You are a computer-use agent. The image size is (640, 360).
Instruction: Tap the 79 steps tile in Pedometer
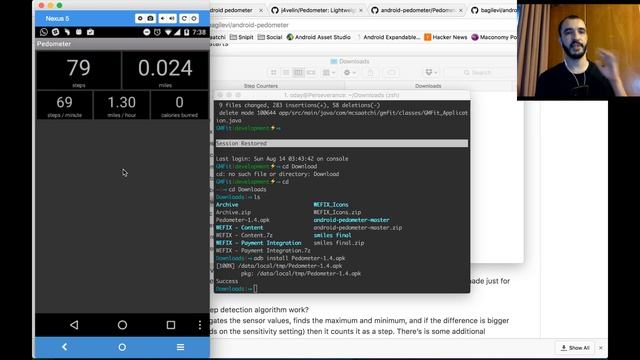(x=78, y=70)
